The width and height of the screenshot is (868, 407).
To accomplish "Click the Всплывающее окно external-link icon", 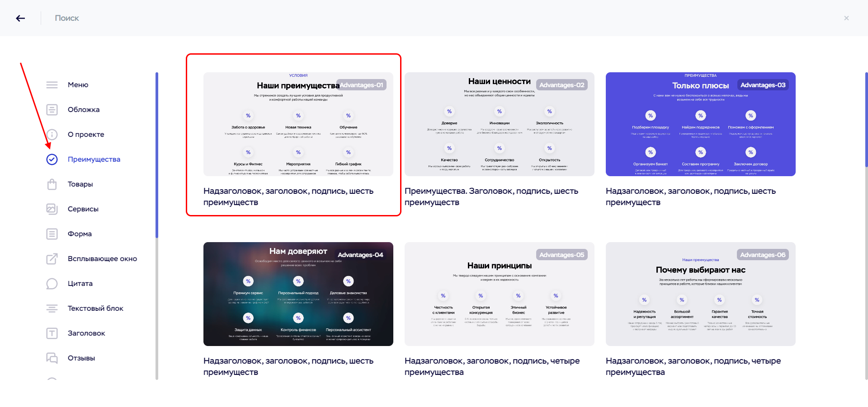I will point(52,259).
